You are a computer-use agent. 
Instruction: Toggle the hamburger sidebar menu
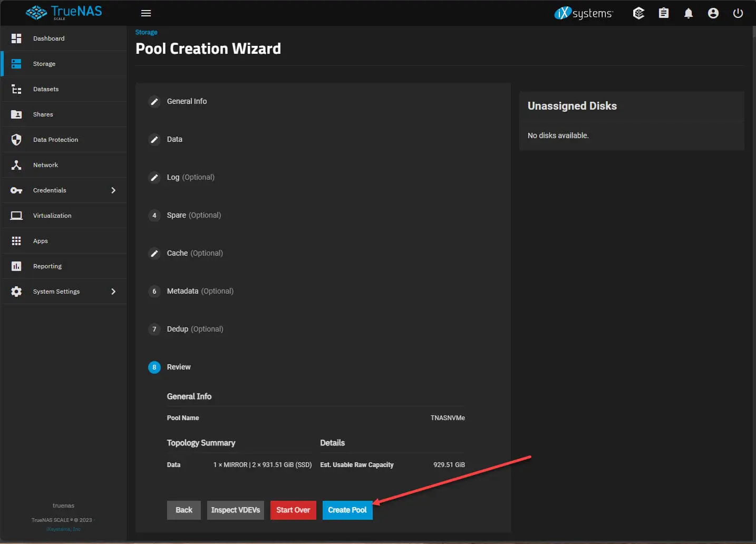click(146, 13)
